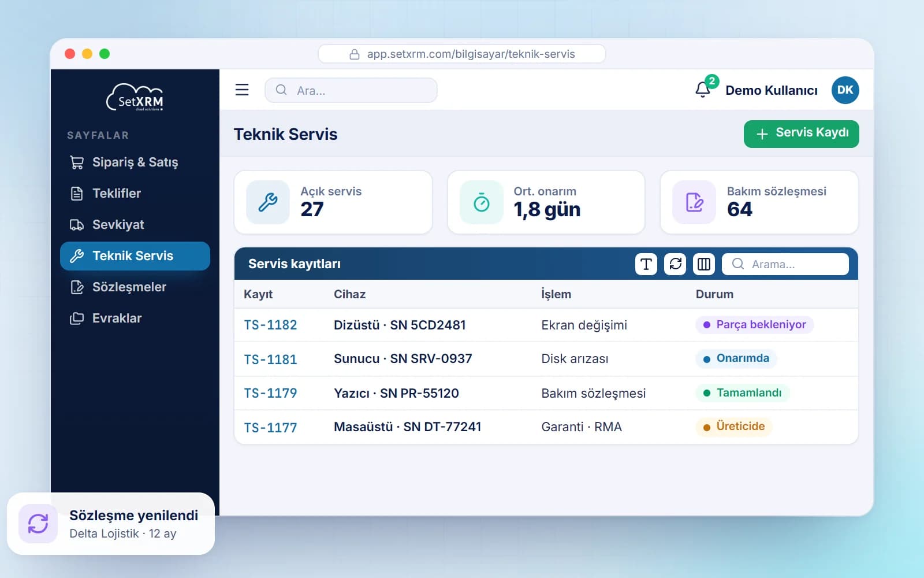Click the Demo Kullanıcı user name
Viewport: 924px width, 578px height.
pyautogui.click(x=772, y=90)
